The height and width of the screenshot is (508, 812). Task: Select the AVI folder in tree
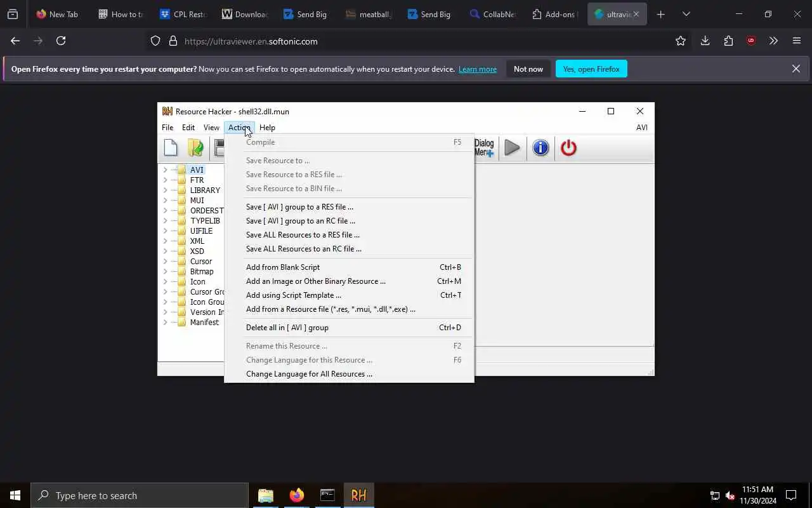tap(197, 170)
